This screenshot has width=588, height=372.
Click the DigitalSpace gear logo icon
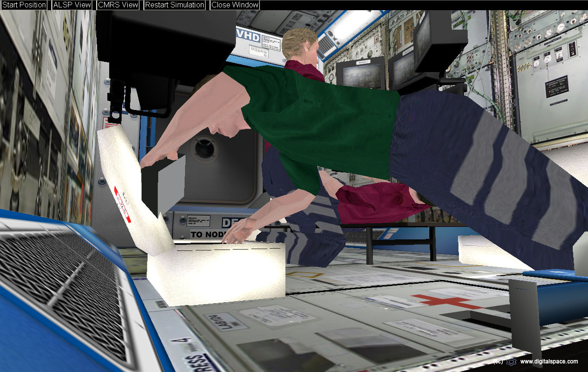pos(511,362)
